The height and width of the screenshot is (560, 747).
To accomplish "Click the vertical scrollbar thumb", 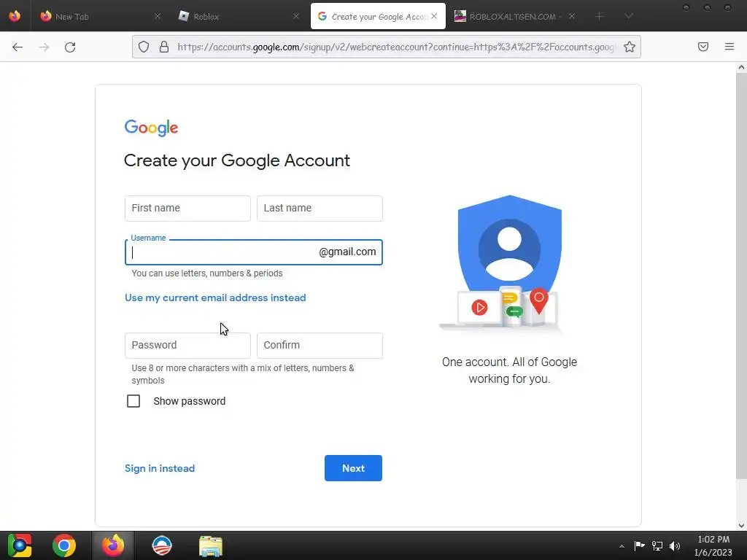I will pyautogui.click(x=741, y=276).
